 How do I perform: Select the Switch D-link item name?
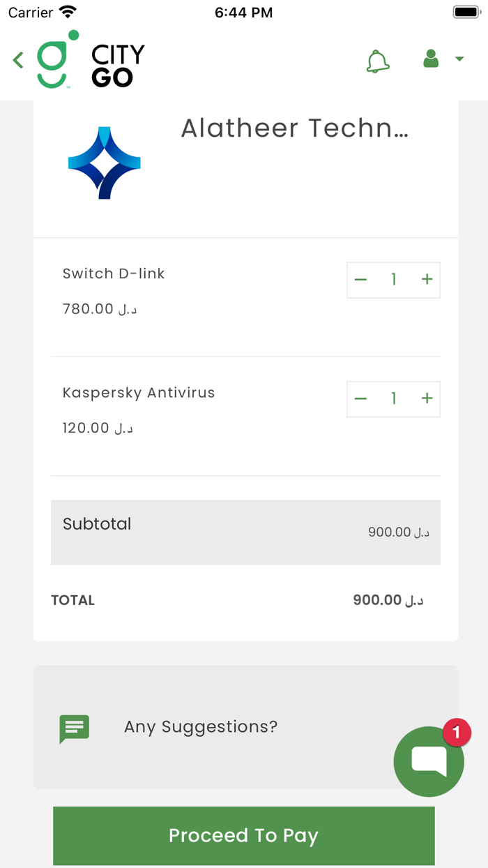tap(114, 274)
